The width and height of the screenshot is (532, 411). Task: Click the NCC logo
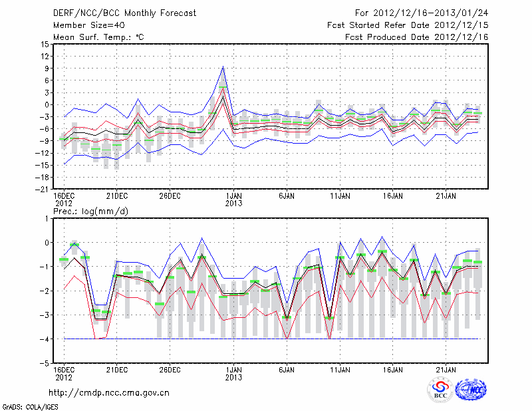471,390
